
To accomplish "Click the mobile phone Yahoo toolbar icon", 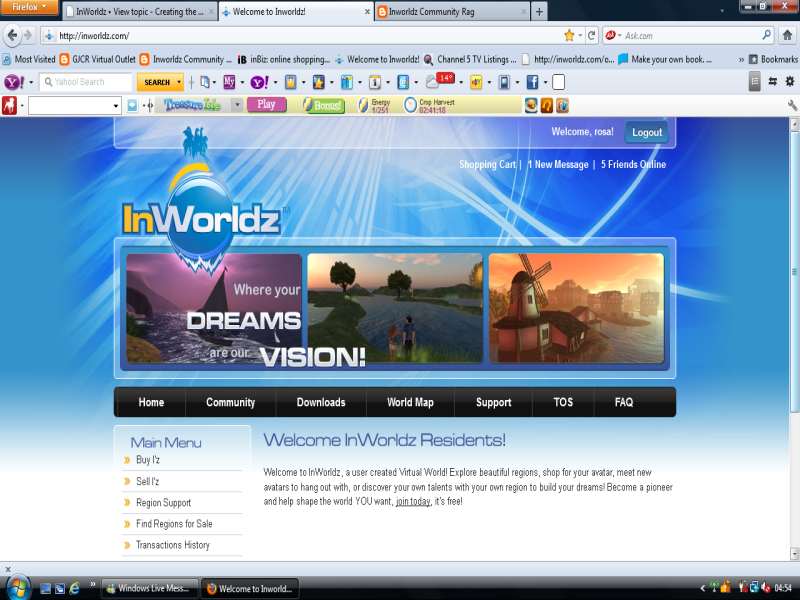I will click(504, 82).
